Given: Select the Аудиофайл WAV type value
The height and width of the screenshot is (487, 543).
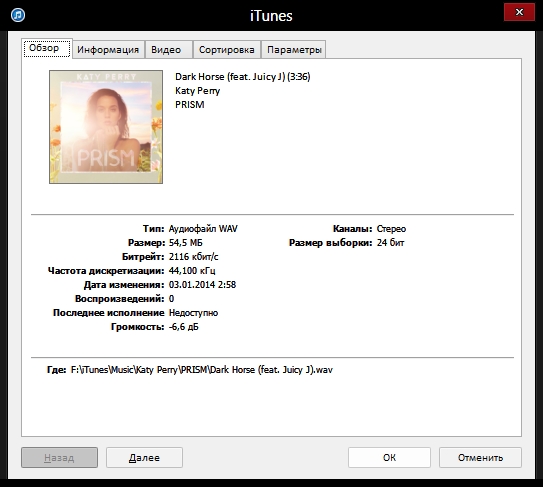Looking at the screenshot, I should pos(203,229).
